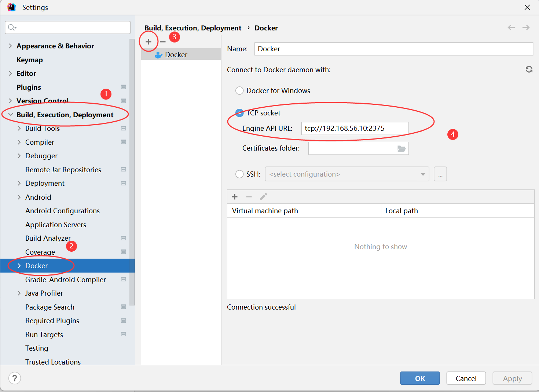
Task: Click the project-level icon next to Compiler
Action: (x=124, y=142)
